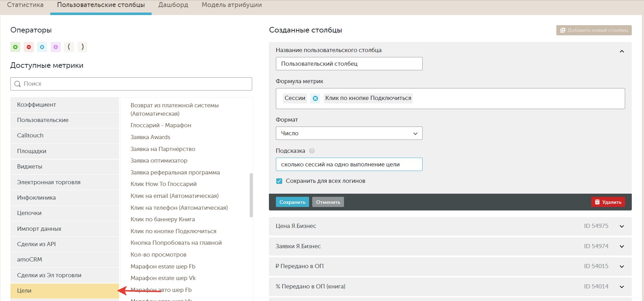The height and width of the screenshot is (301, 644).
Task: Insert a closing parenthesis operator
Action: point(82,47)
